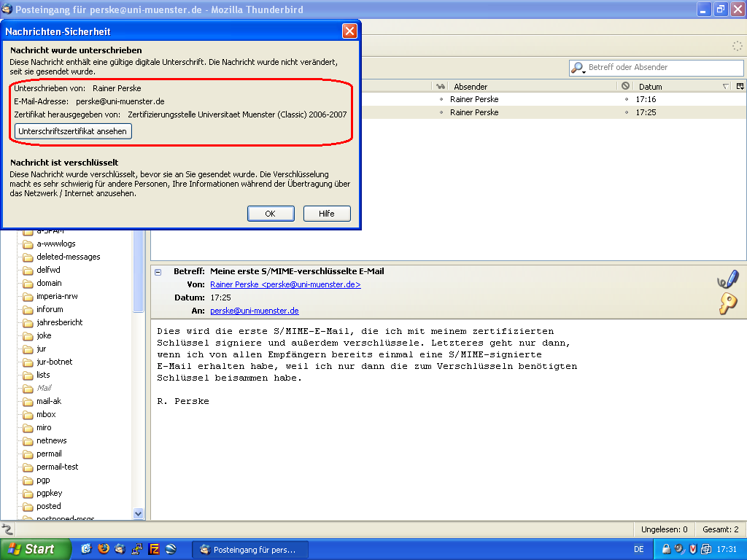Toggle read status dot for the 17:16 message

441,99
